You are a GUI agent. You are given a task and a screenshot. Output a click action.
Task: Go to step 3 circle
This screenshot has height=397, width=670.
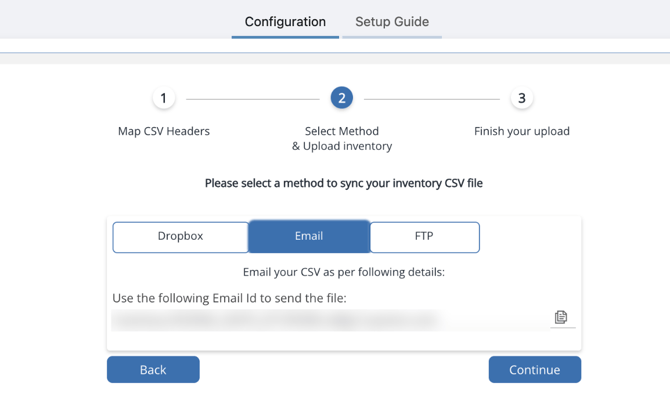[522, 98]
